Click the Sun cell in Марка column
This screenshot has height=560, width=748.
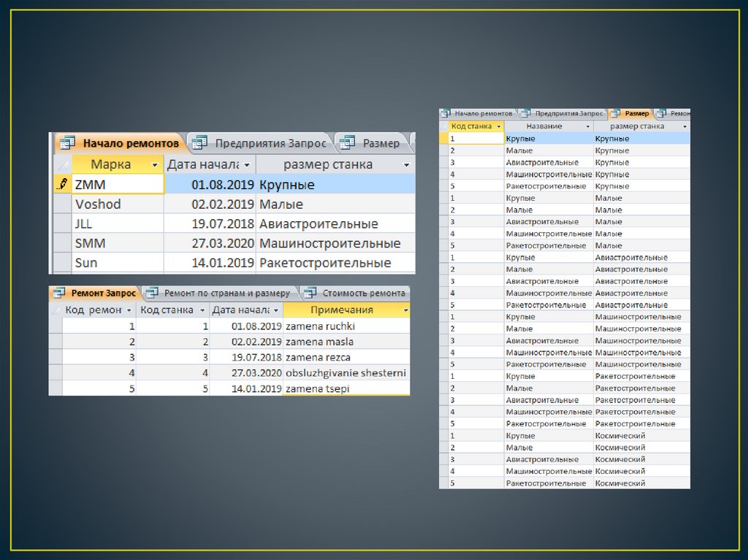point(117,263)
